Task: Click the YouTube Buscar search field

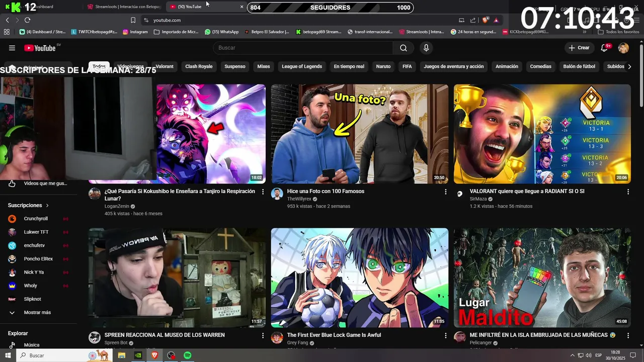Action: point(303,48)
